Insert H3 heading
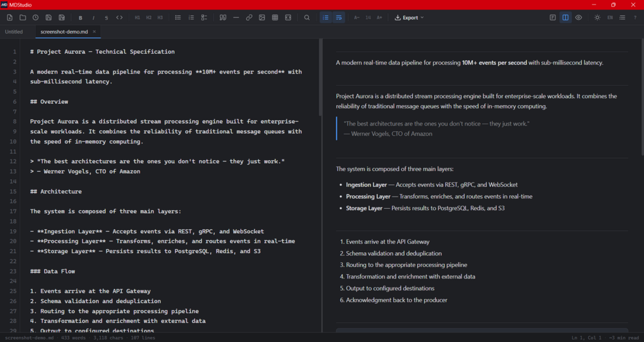This screenshot has height=342, width=644. click(160, 18)
